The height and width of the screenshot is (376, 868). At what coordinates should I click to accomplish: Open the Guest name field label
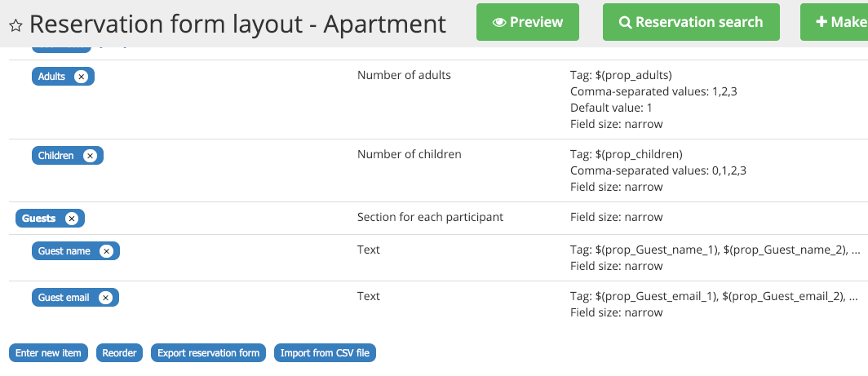coord(64,251)
